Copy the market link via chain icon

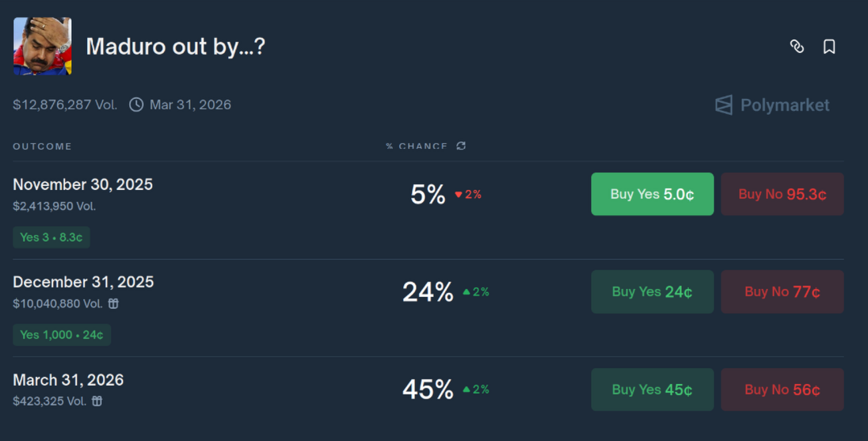(x=797, y=47)
